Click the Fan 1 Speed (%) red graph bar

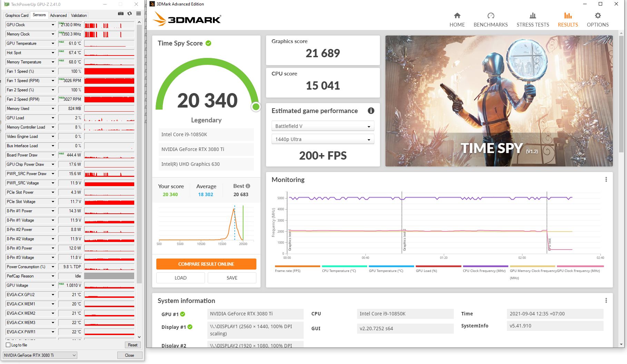coord(109,71)
